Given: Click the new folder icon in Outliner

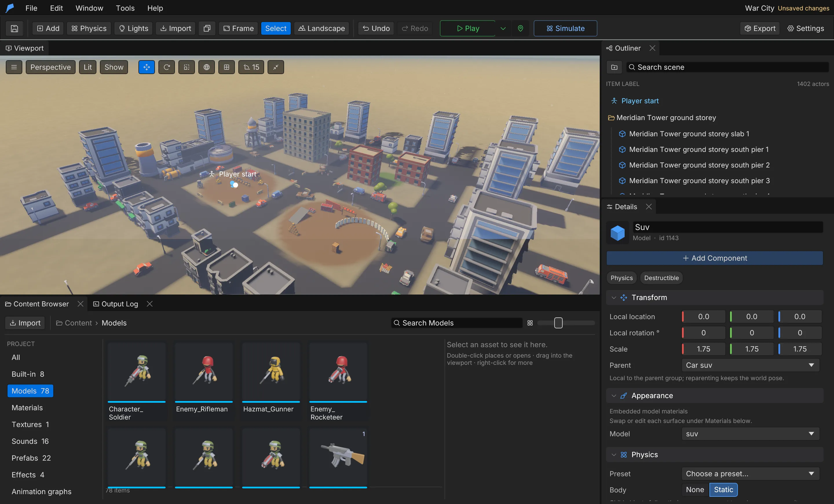Looking at the screenshot, I should point(614,67).
